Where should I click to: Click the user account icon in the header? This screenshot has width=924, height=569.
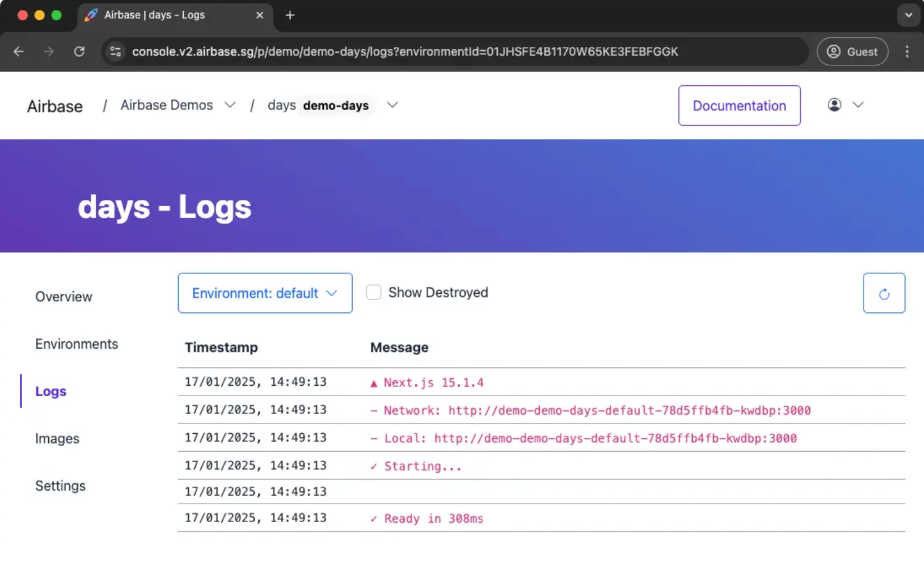click(834, 105)
